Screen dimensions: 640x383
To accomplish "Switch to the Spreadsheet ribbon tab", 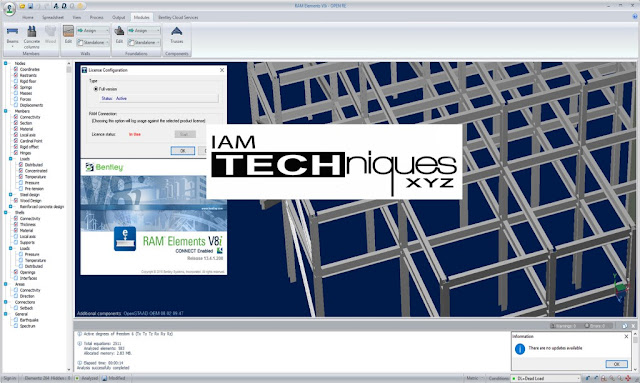I will tap(53, 18).
